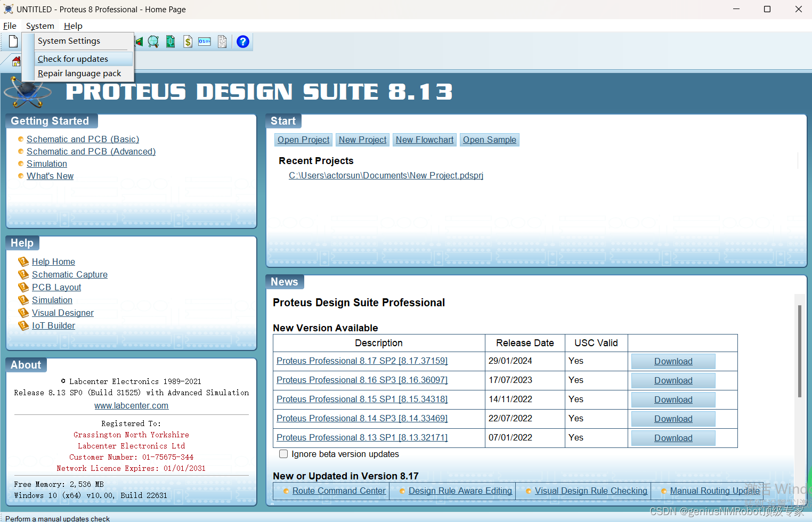The height and width of the screenshot is (522, 812).
Task: Open the PCB Layout help link
Action: pos(56,287)
